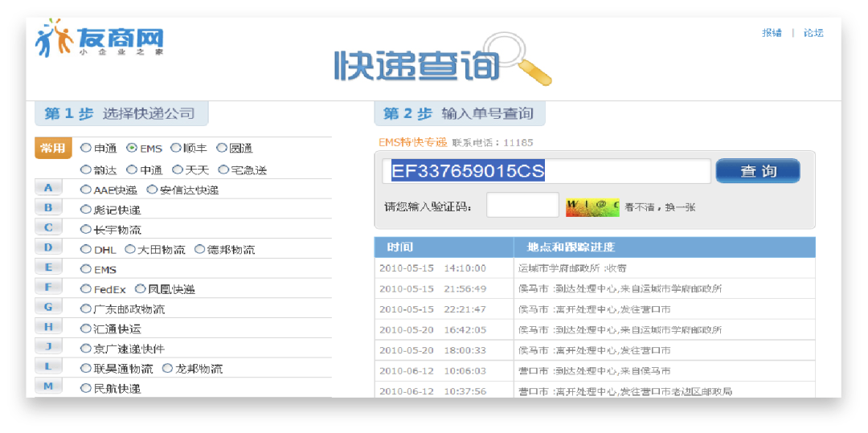Select EMS radio in the 常用 row

tap(131, 148)
